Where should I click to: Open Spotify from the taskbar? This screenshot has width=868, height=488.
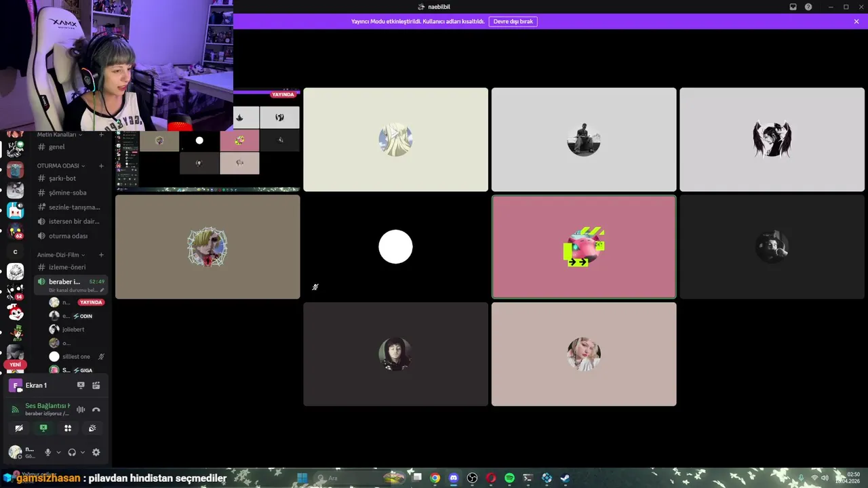click(509, 478)
